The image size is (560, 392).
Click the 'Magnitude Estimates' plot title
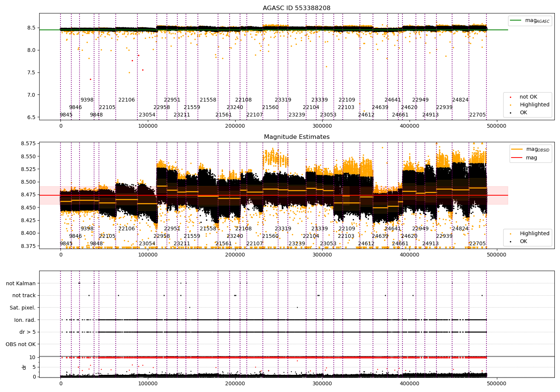(x=296, y=137)
